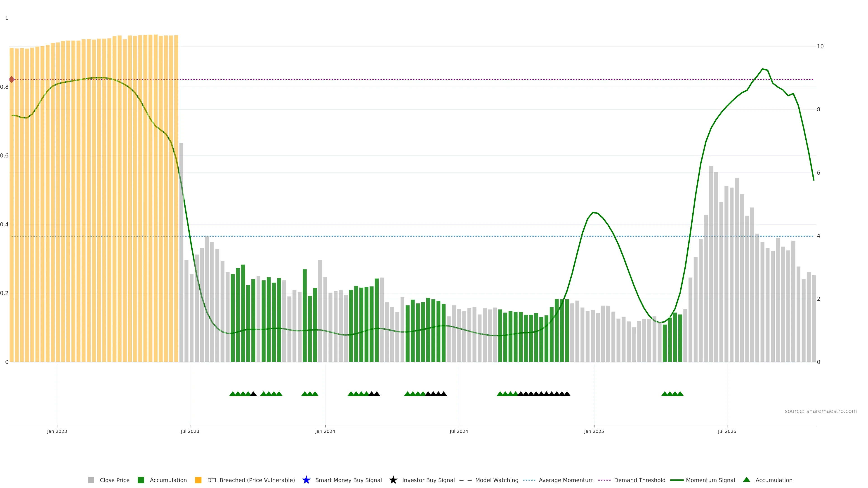Click the red diamond marker on threshold line

point(12,80)
